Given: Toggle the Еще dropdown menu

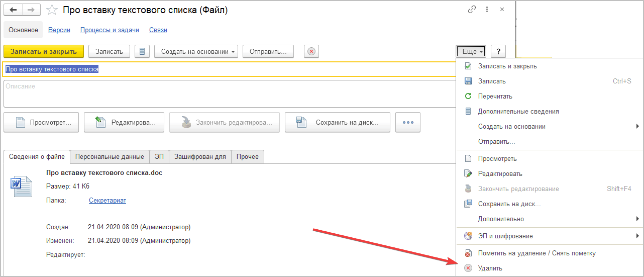Looking at the screenshot, I should click(x=471, y=51).
